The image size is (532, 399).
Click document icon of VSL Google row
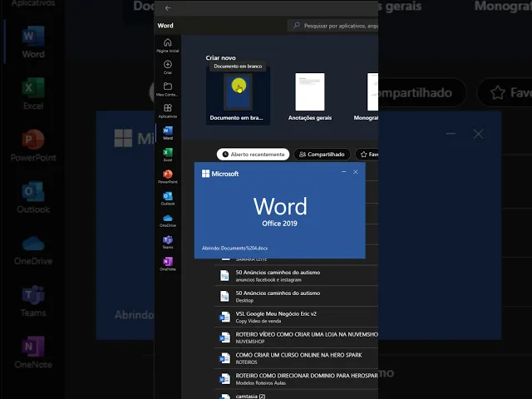pyautogui.click(x=224, y=318)
